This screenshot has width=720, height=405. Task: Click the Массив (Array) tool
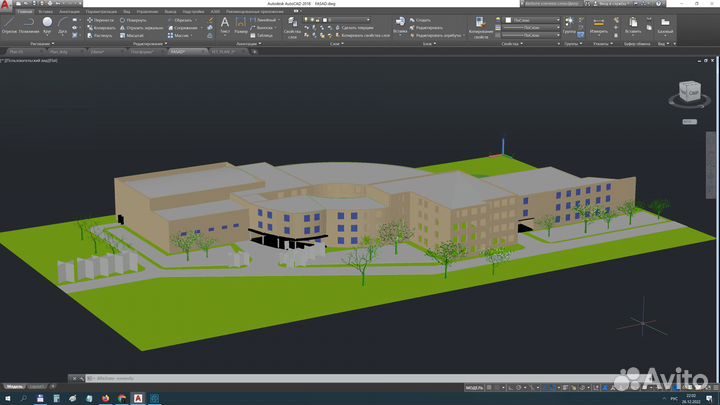(x=178, y=35)
